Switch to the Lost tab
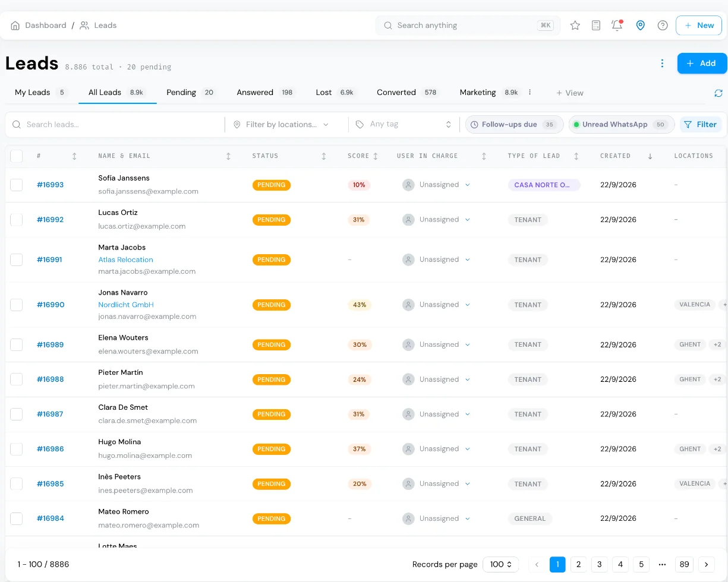Image resolution: width=728 pixels, height=582 pixels. point(336,93)
